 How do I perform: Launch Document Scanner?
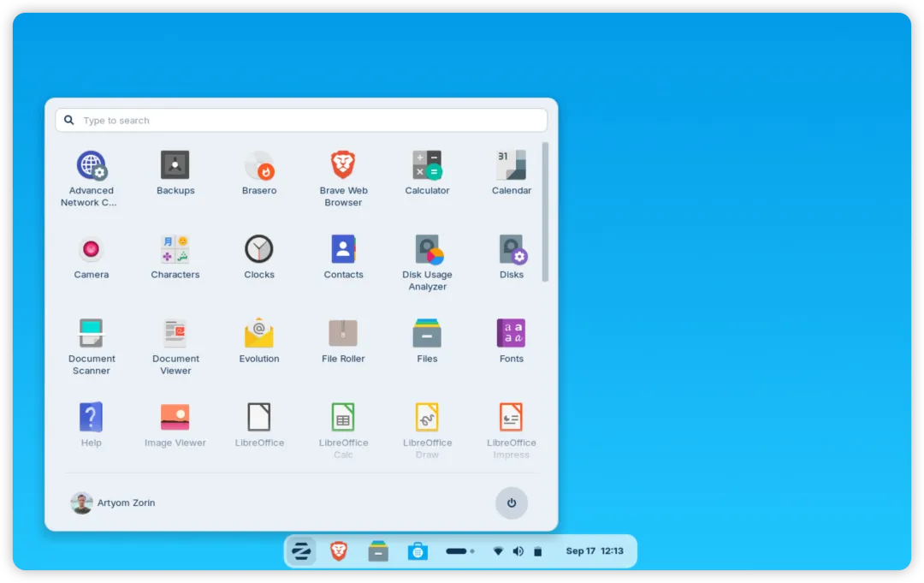(91, 347)
